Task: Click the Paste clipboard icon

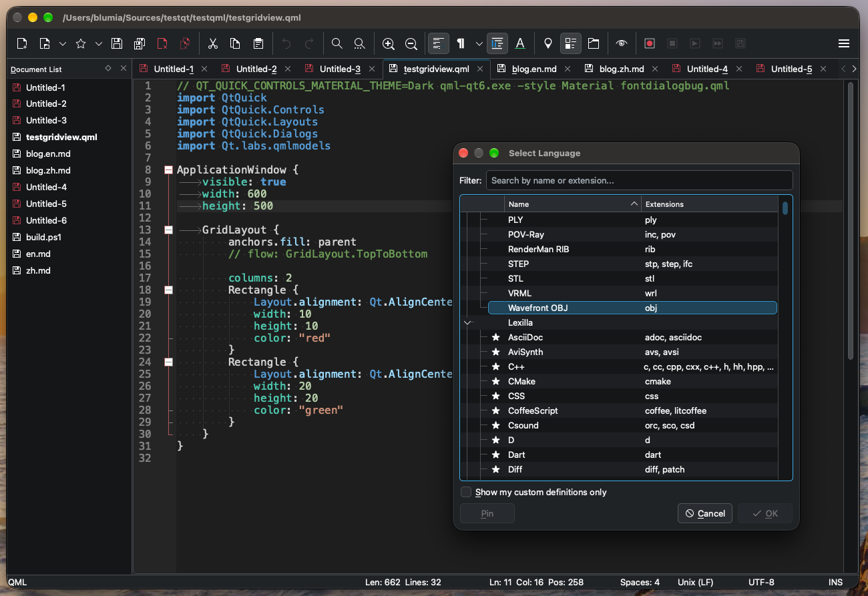Action: 258,43
